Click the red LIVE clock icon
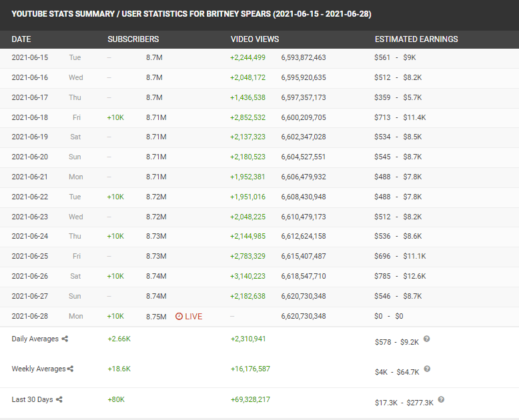Image resolution: width=519 pixels, height=420 pixels. coord(179,317)
